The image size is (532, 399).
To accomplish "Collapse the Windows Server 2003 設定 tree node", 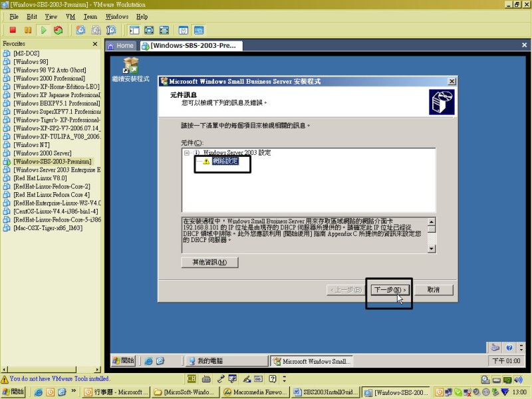I will coord(186,153).
